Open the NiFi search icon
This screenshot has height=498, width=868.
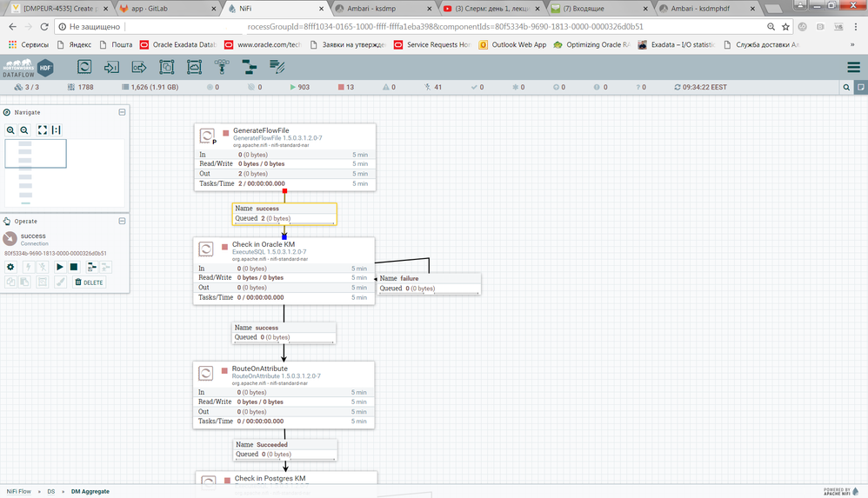click(846, 87)
